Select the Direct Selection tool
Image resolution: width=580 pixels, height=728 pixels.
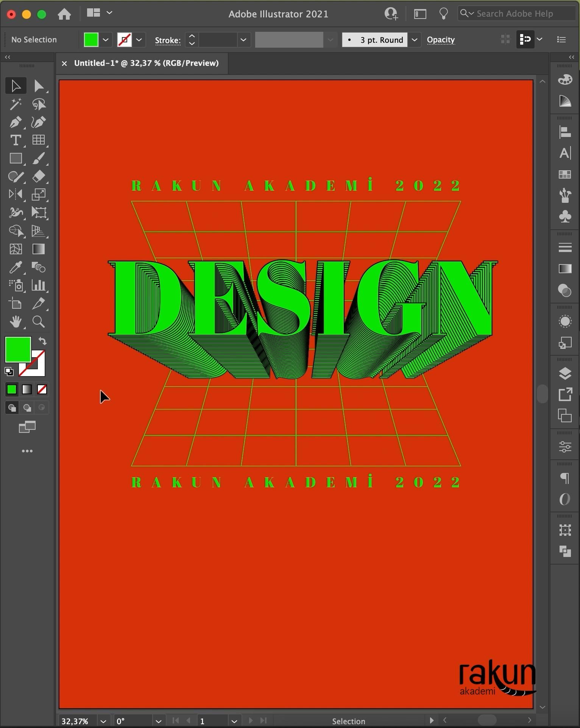[39, 86]
